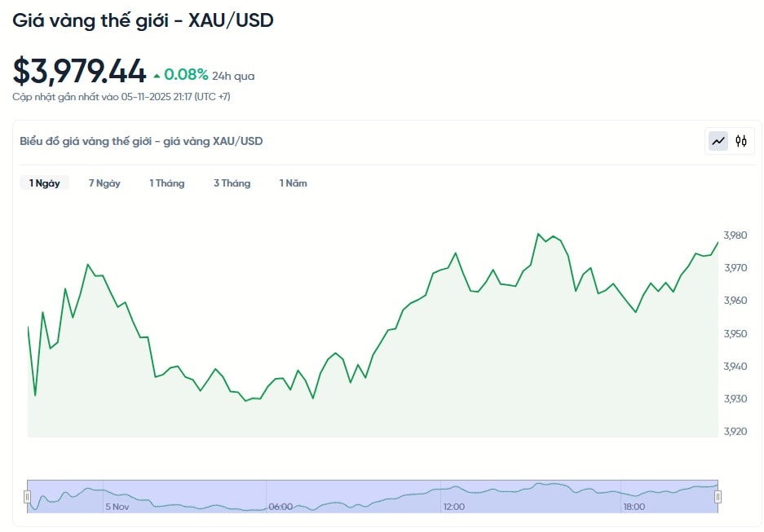
Task: Select the 1 Ngày time range
Action: (45, 183)
